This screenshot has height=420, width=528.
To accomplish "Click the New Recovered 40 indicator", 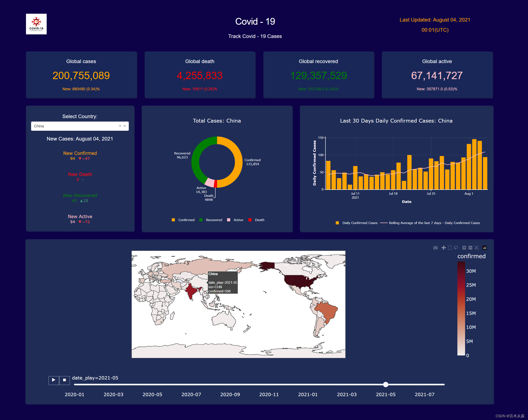I will click(x=80, y=198).
